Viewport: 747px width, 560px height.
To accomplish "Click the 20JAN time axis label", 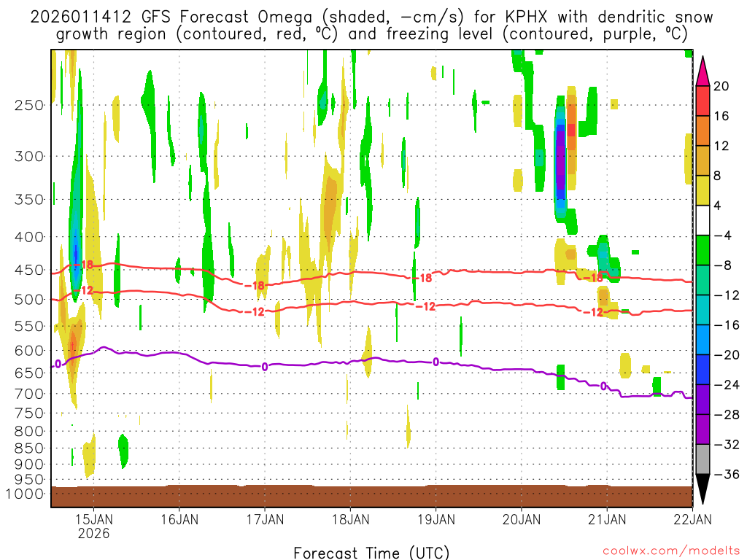I will (x=522, y=519).
